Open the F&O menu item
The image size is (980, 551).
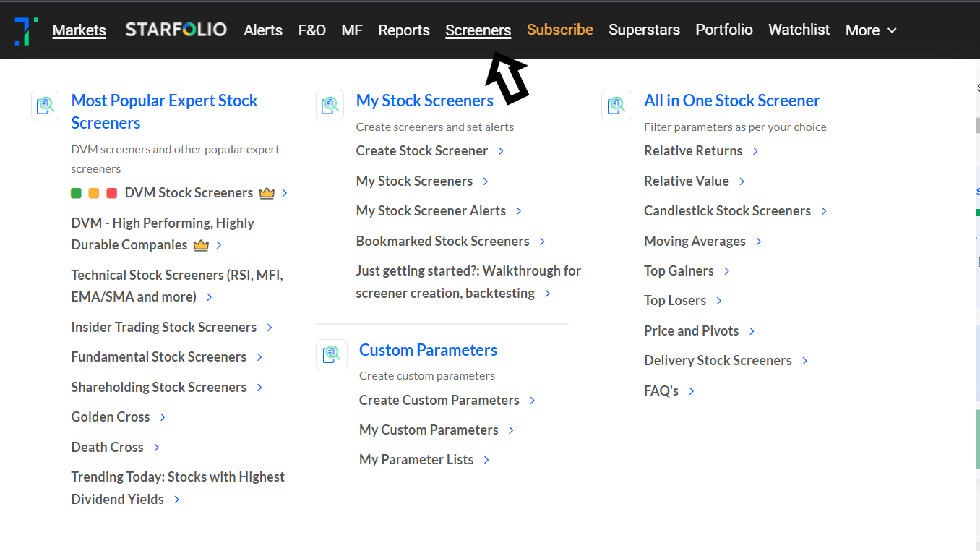click(x=312, y=30)
